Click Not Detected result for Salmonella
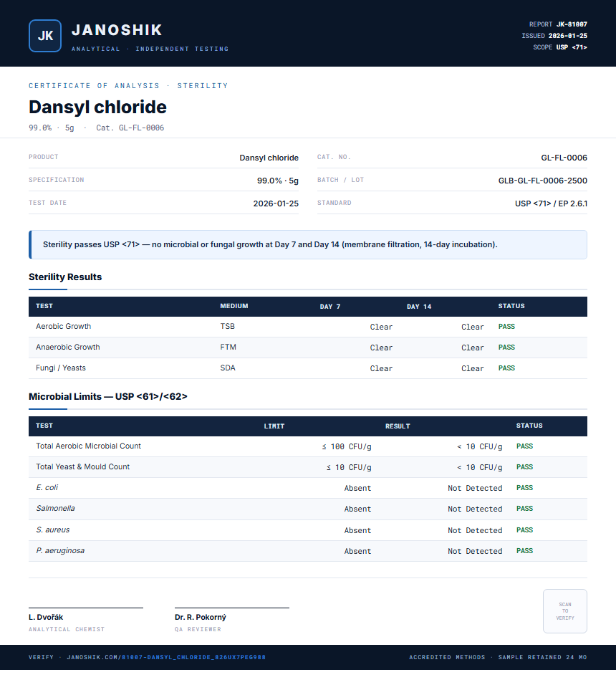Screen dimensions: 616x690 pos(475,509)
